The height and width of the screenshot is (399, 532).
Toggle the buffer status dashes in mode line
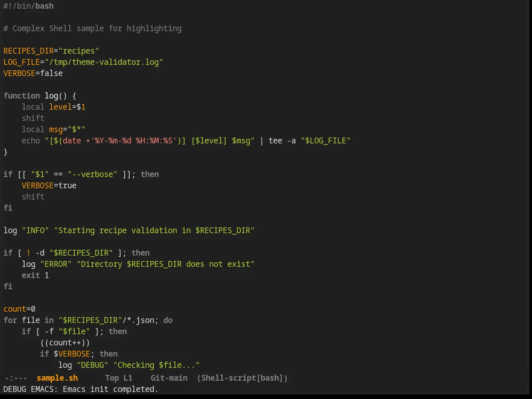16,378
